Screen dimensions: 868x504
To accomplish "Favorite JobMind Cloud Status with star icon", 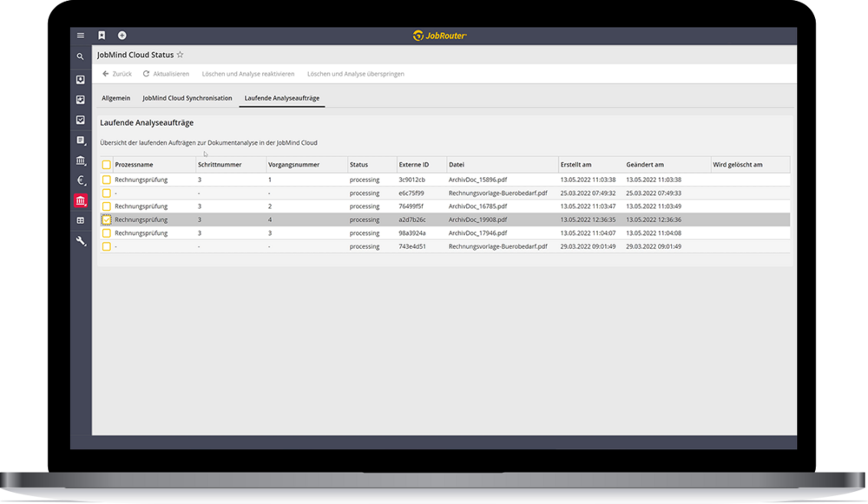I will 181,55.
